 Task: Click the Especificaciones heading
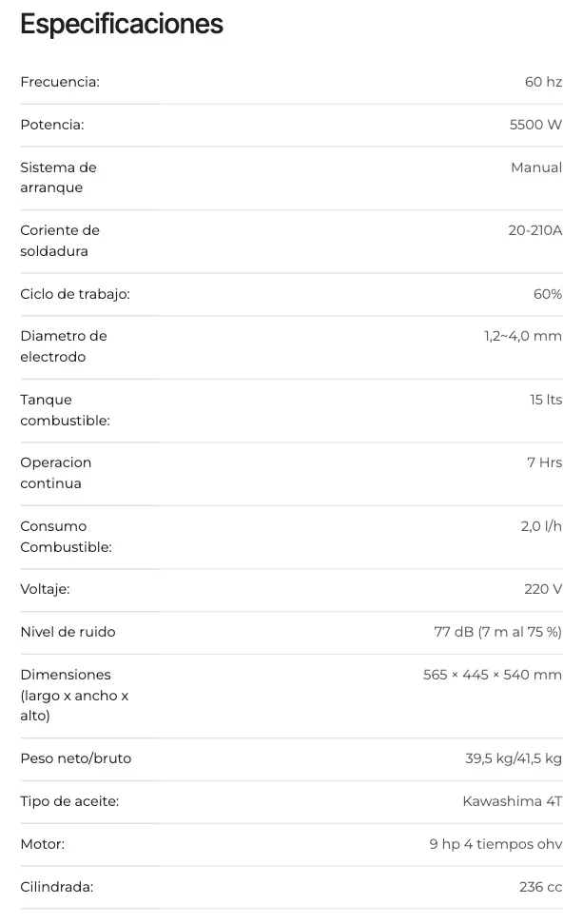(122, 24)
